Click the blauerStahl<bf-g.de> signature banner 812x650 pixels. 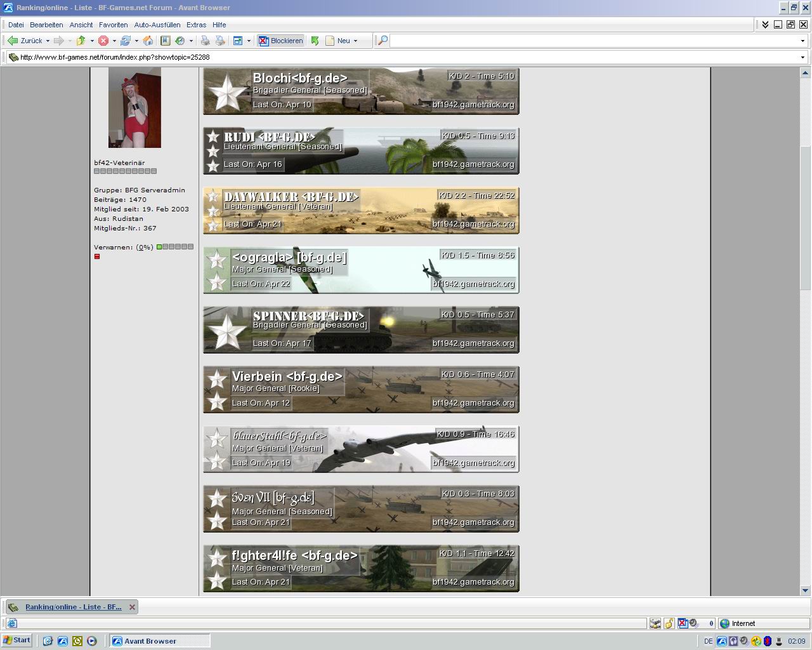tap(361, 449)
